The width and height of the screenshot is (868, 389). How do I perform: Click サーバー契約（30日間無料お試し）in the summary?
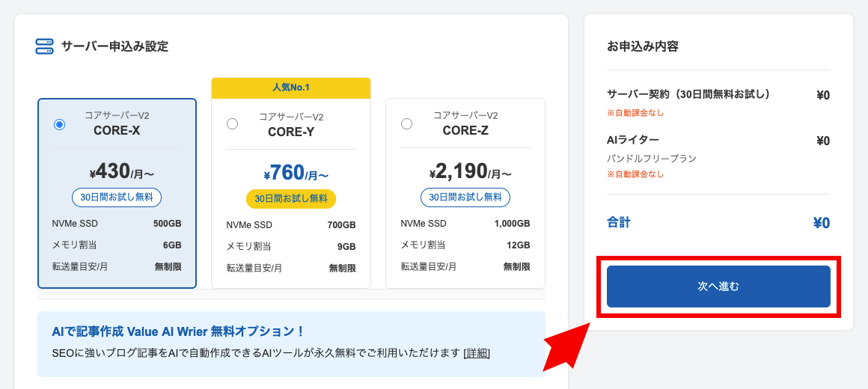688,94
